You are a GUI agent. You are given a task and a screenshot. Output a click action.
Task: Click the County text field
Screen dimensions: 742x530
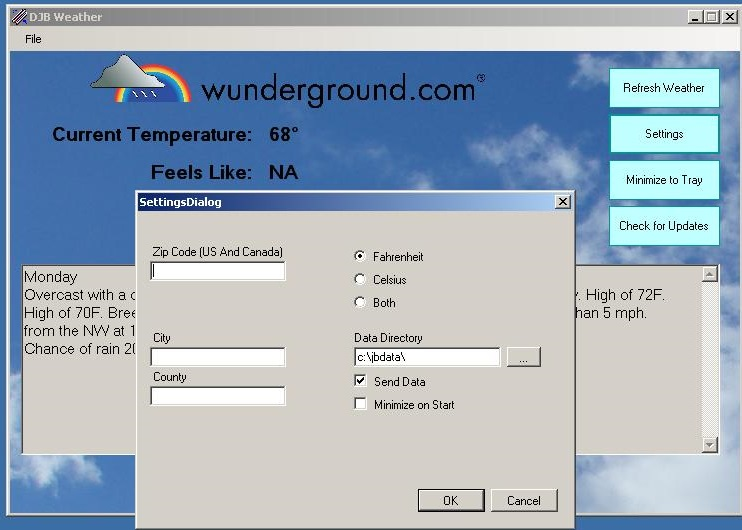point(218,396)
